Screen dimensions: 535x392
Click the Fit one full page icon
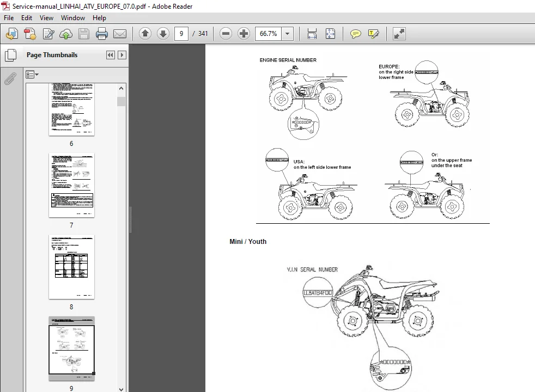[330, 34]
